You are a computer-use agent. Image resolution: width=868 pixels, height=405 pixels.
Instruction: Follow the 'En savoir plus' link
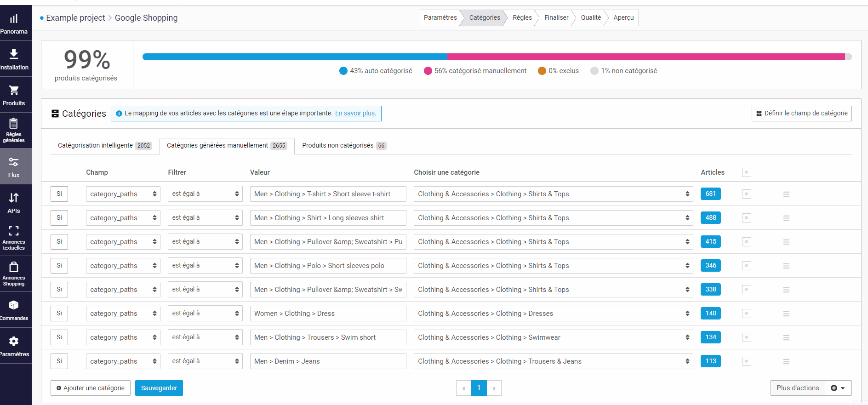tap(355, 114)
